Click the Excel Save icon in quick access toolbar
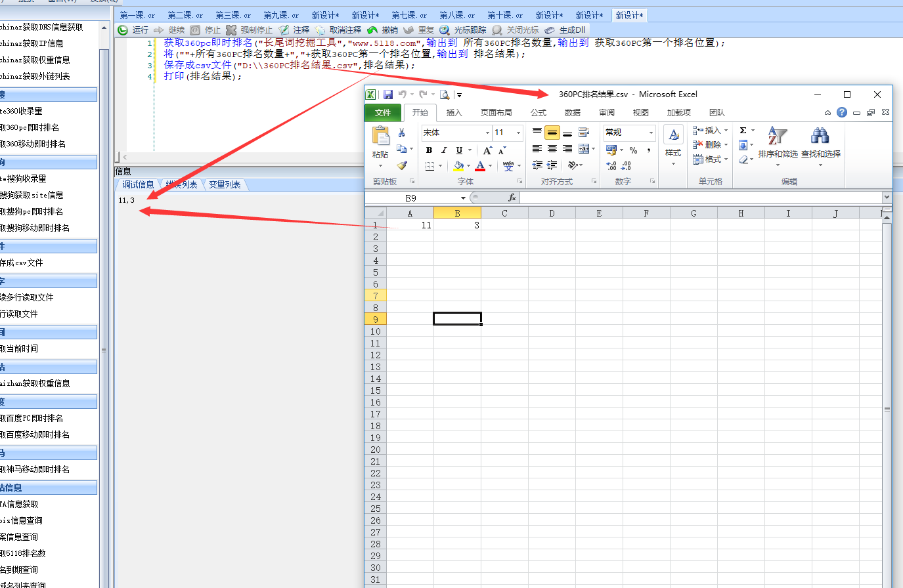The width and height of the screenshot is (903, 588). pyautogui.click(x=388, y=94)
